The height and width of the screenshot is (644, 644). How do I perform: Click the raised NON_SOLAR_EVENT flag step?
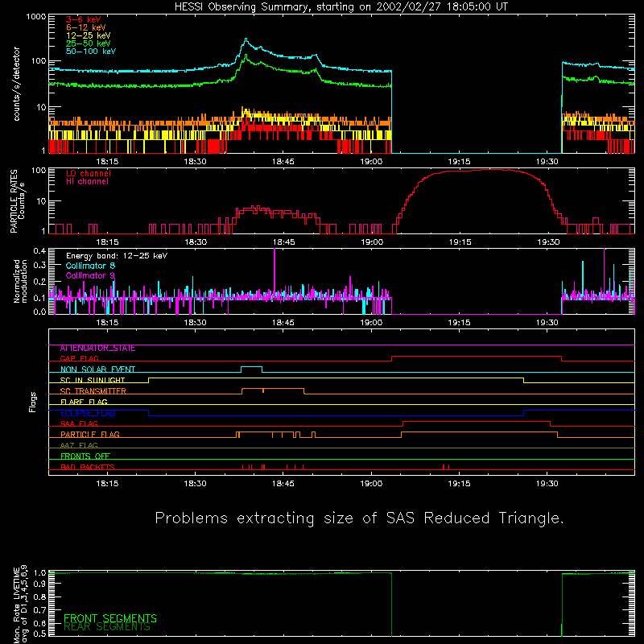click(x=251, y=367)
